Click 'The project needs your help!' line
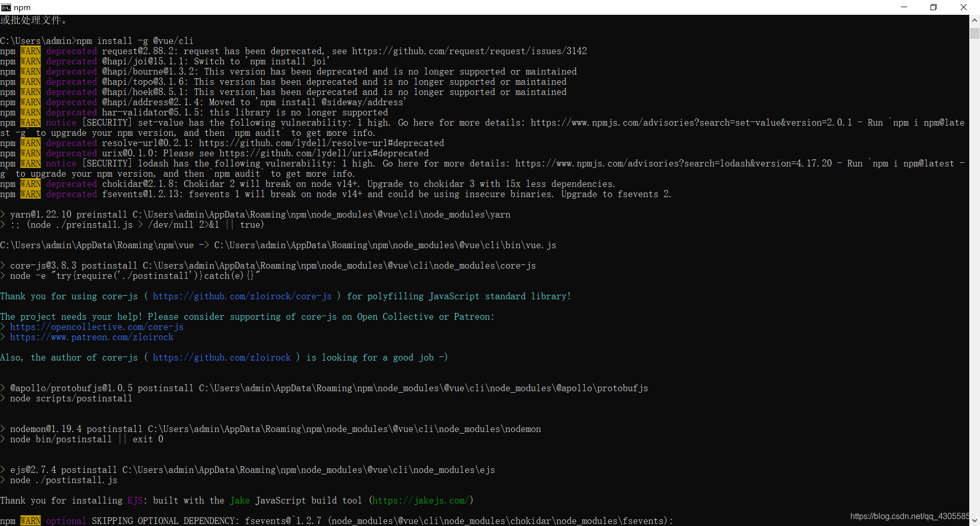This screenshot has width=980, height=526. tap(247, 317)
